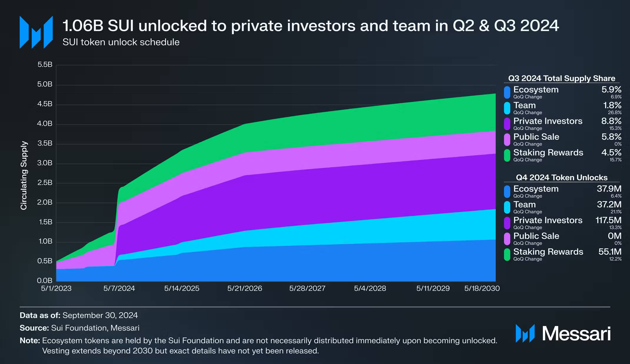Click the Messari wordmark at bottom right
The image size is (630, 364).
coord(576,334)
